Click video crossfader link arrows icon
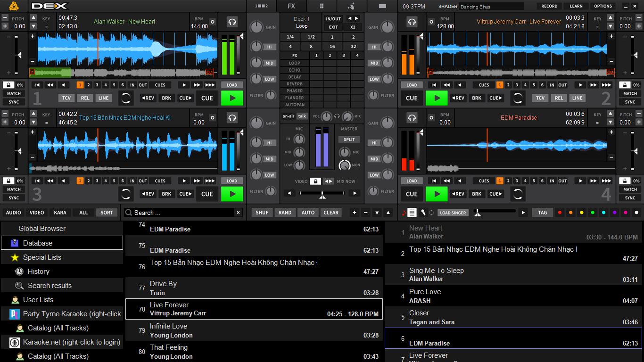 (329, 181)
